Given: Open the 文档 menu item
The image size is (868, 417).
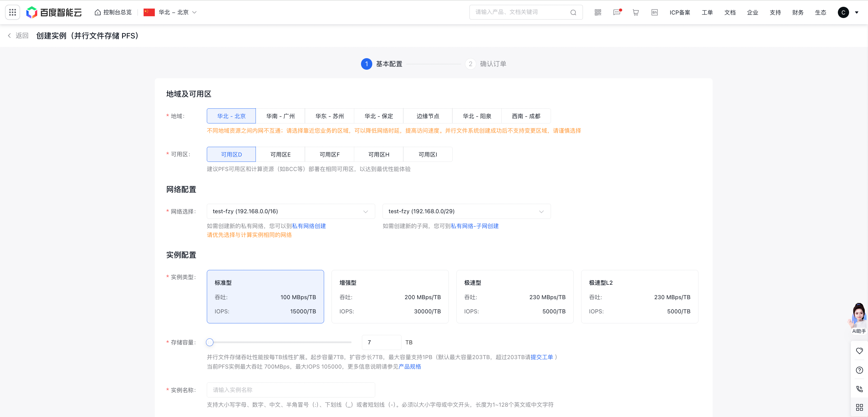Looking at the screenshot, I should click(x=730, y=12).
